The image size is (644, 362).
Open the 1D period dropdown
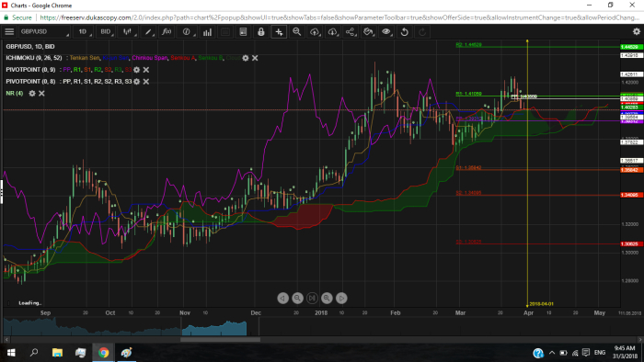pyautogui.click(x=84, y=31)
